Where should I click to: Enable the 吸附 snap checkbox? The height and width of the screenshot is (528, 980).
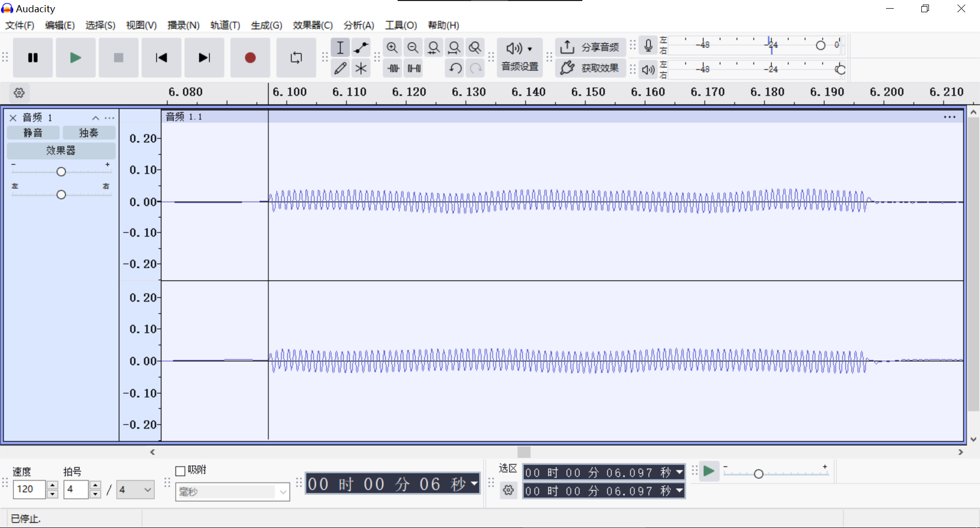[180, 471]
